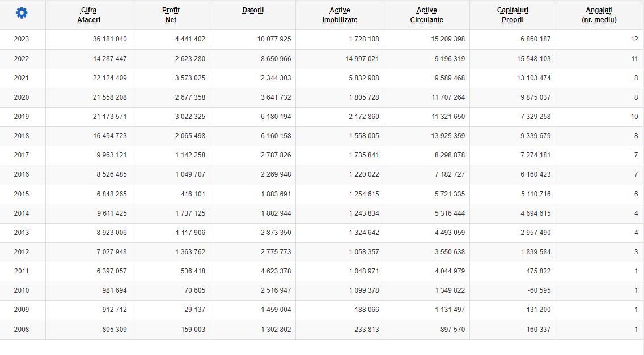The height and width of the screenshot is (355, 644).
Task: Select 2019 debts value 6 180 194
Action: click(276, 117)
